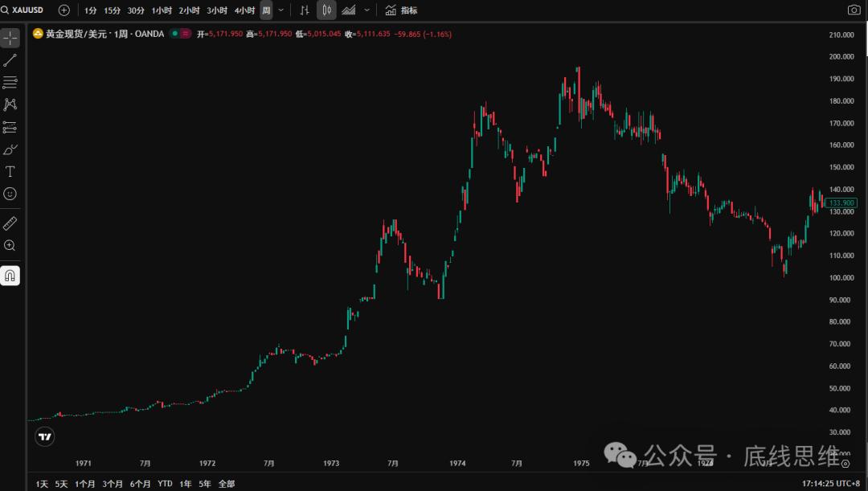The image size is (868, 491).
Task: Set range to 1年
Action: click(x=186, y=484)
